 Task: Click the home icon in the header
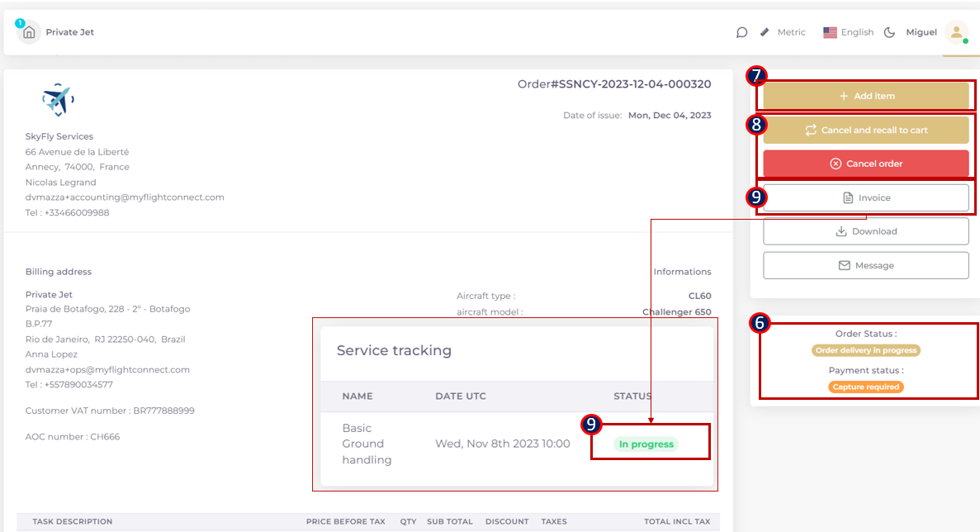29,33
